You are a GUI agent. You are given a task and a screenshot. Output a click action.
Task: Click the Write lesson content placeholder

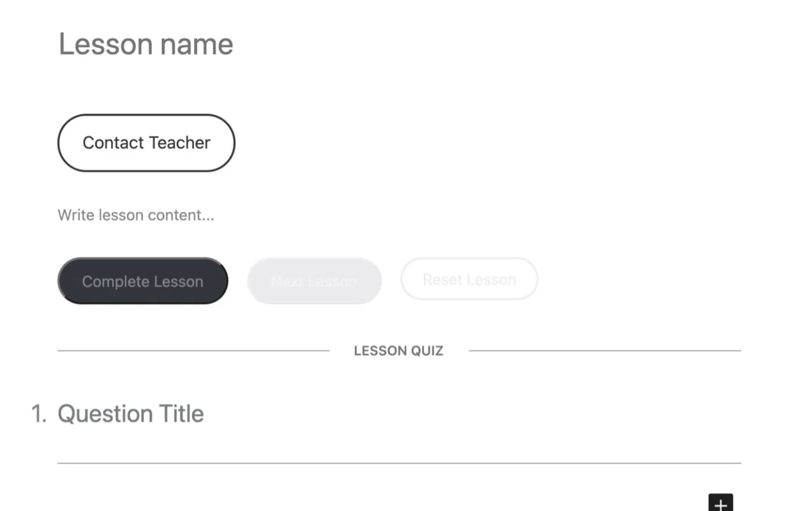click(136, 215)
